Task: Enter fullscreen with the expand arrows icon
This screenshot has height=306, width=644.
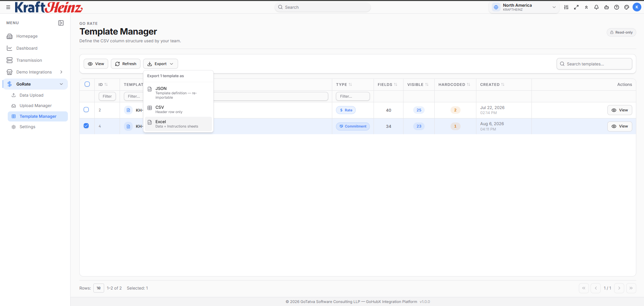Action: [576, 7]
